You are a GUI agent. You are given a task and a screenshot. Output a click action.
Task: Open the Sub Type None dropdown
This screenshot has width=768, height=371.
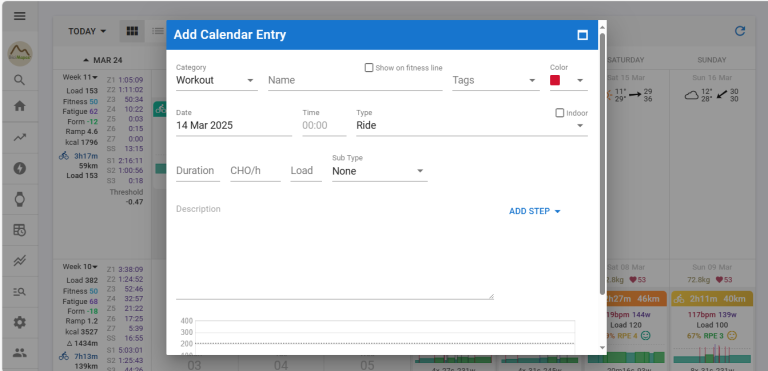pyautogui.click(x=380, y=171)
